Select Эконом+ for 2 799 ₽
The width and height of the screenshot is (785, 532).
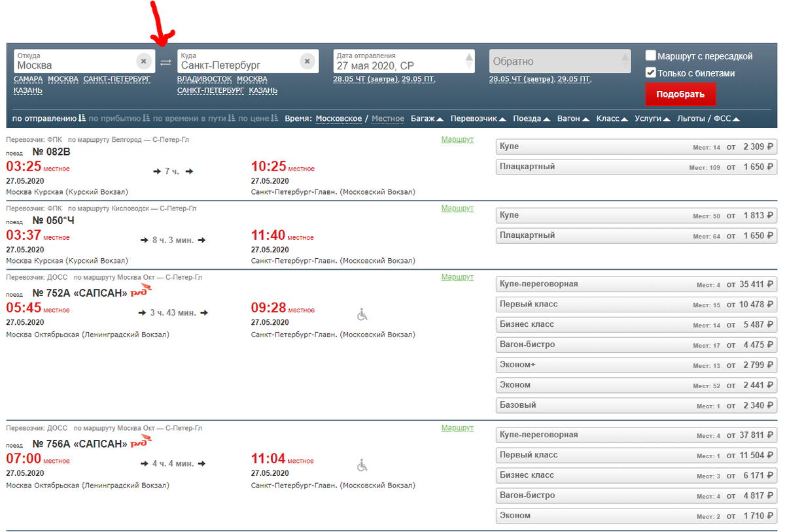pos(637,365)
